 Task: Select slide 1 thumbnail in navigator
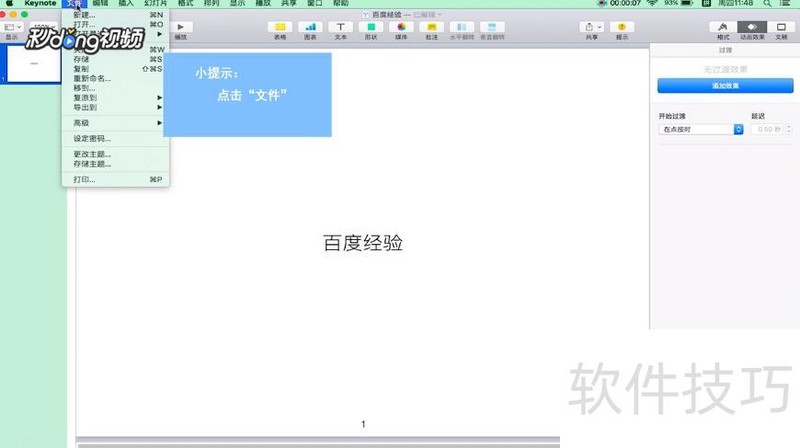pos(34,63)
